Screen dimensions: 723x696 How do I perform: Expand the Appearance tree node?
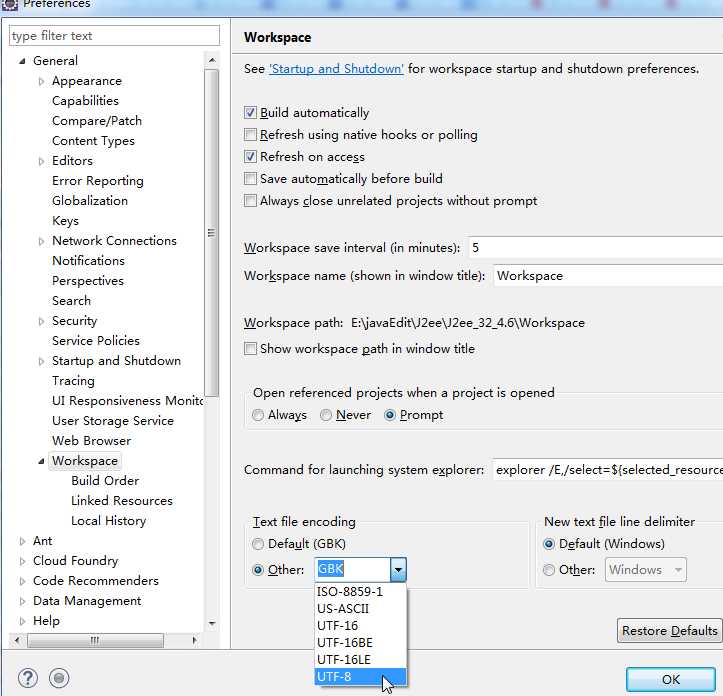tap(41, 81)
